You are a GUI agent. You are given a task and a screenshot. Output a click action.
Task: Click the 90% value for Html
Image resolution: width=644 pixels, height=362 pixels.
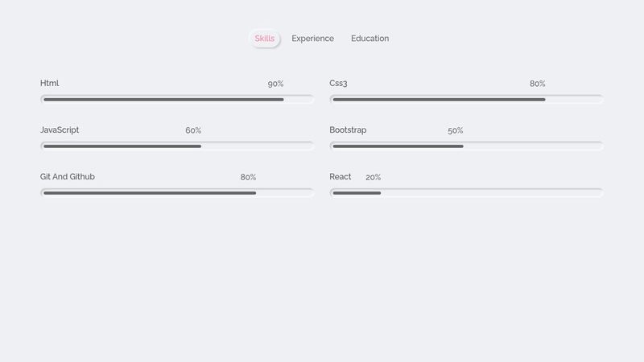tap(275, 84)
